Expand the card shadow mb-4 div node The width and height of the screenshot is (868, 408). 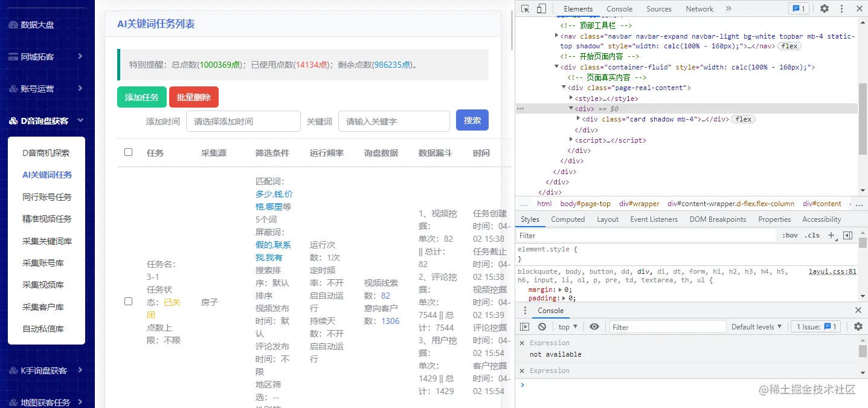pyautogui.click(x=579, y=119)
